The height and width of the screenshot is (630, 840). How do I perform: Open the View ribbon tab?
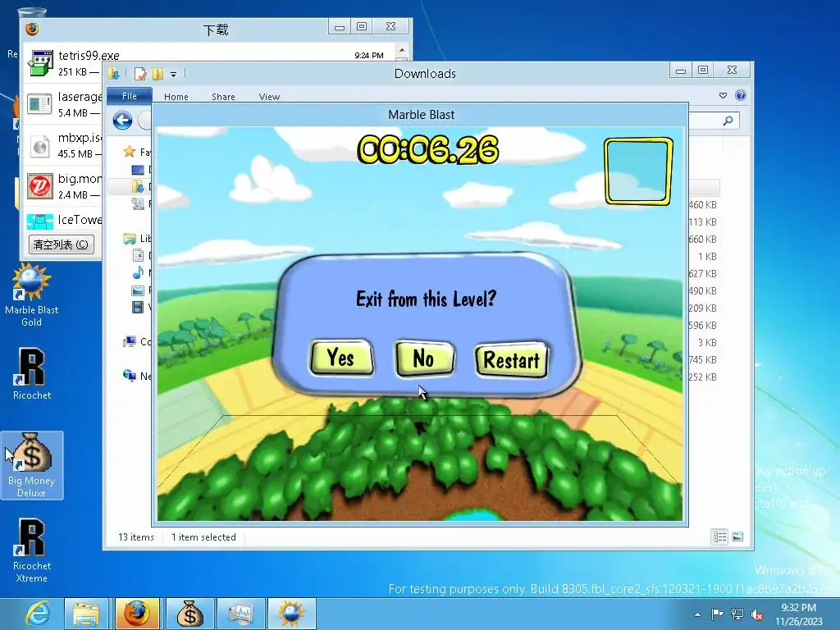269,97
